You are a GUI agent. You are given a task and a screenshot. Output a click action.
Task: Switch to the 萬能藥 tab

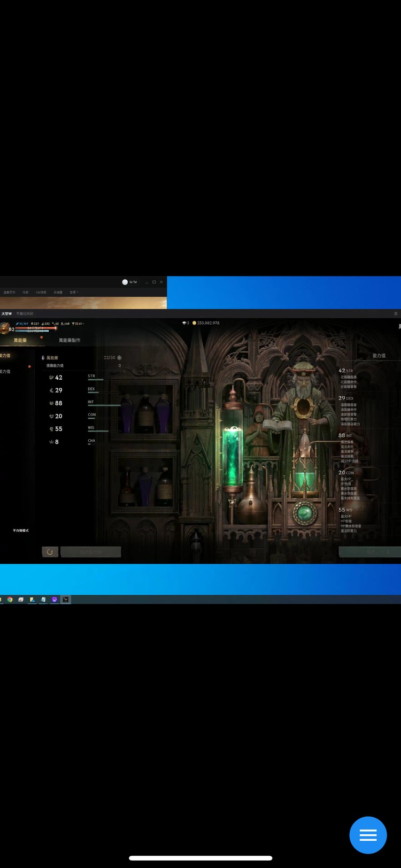point(20,340)
